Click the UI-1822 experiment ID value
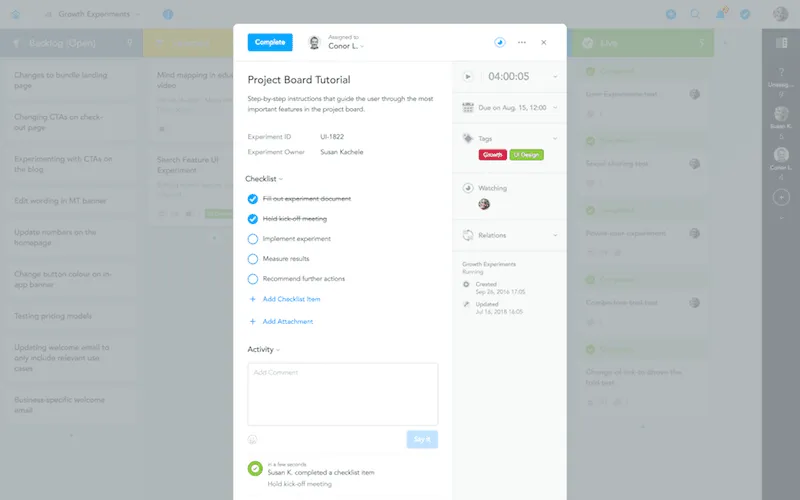 coord(332,137)
